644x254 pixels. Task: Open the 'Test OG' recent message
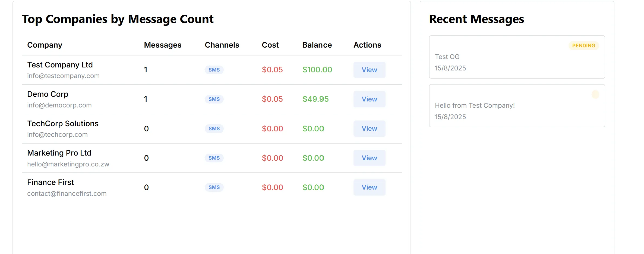447,57
